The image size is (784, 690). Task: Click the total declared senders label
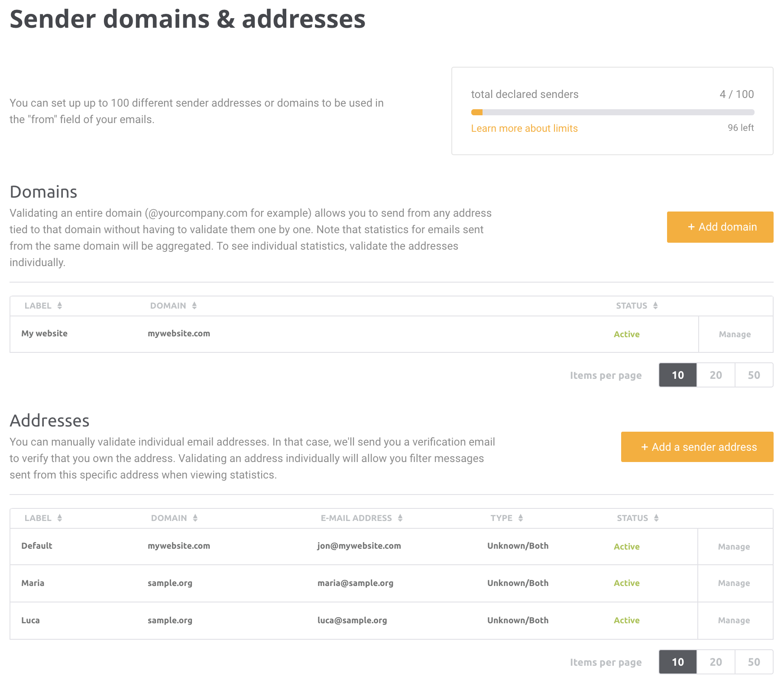pyautogui.click(x=525, y=94)
